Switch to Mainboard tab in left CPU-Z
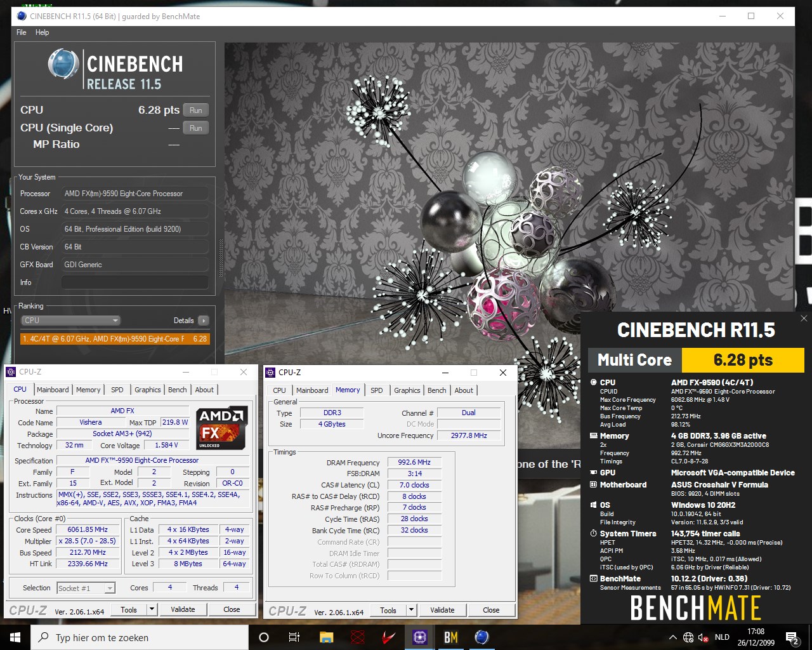The width and height of the screenshot is (812, 650). point(53,390)
